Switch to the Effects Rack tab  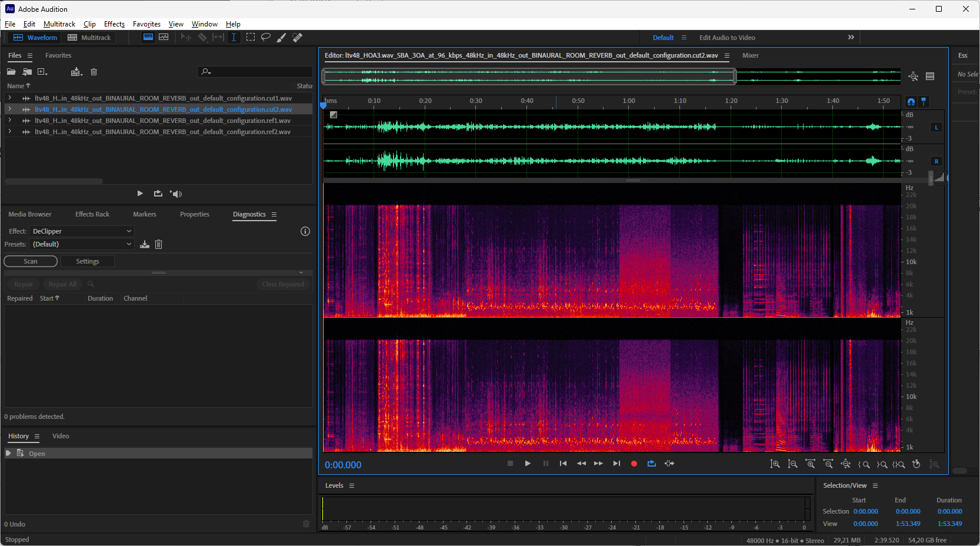pyautogui.click(x=92, y=214)
